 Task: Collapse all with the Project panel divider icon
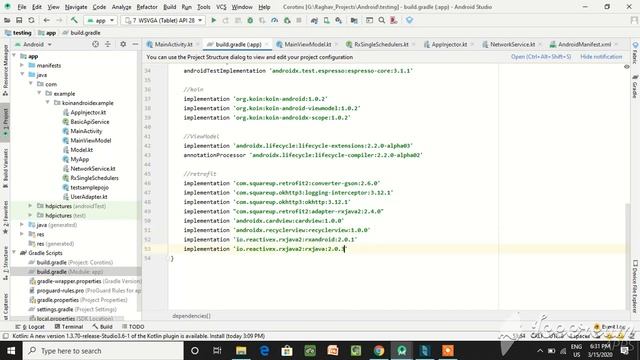pyautogui.click(x=107, y=44)
